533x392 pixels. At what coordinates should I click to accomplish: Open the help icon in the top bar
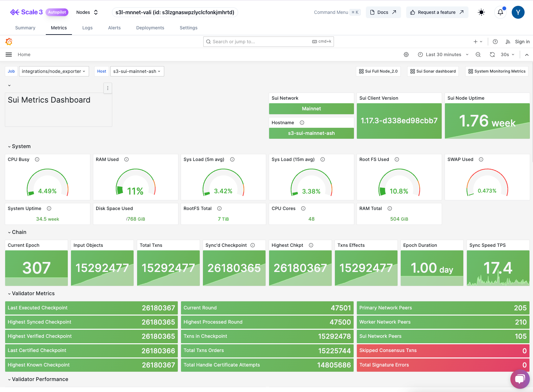(495, 41)
